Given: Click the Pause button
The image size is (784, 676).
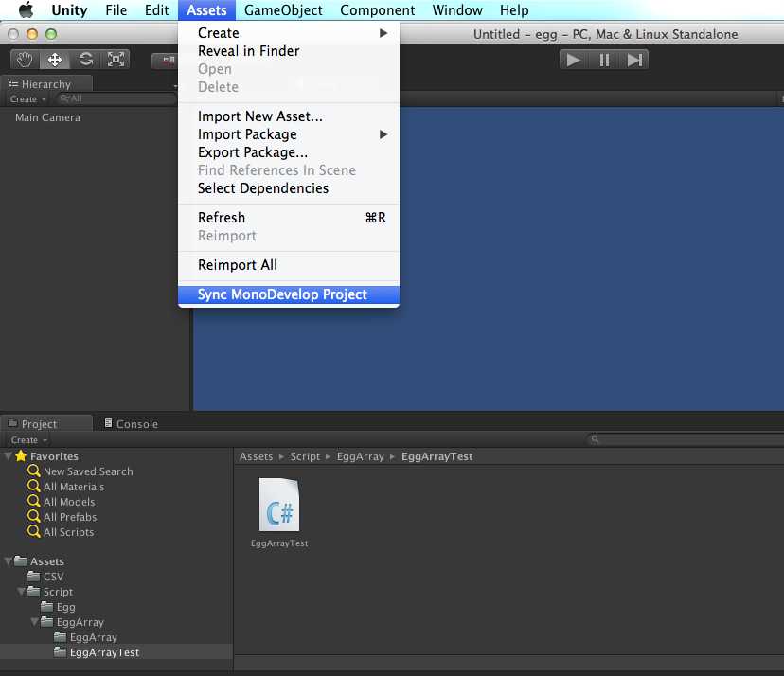Looking at the screenshot, I should point(604,60).
